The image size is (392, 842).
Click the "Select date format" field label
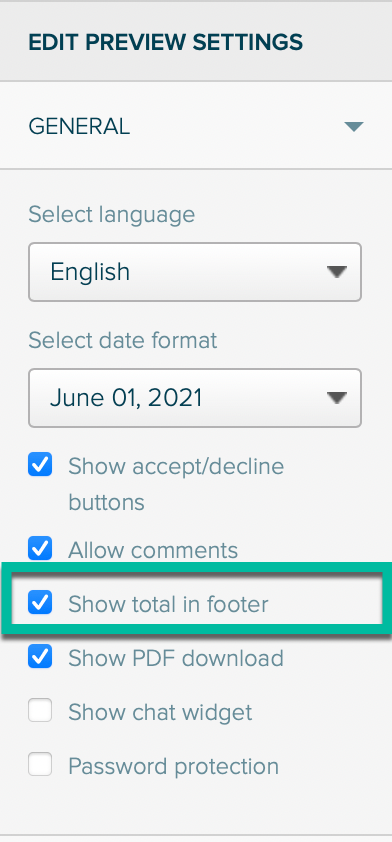tap(123, 340)
